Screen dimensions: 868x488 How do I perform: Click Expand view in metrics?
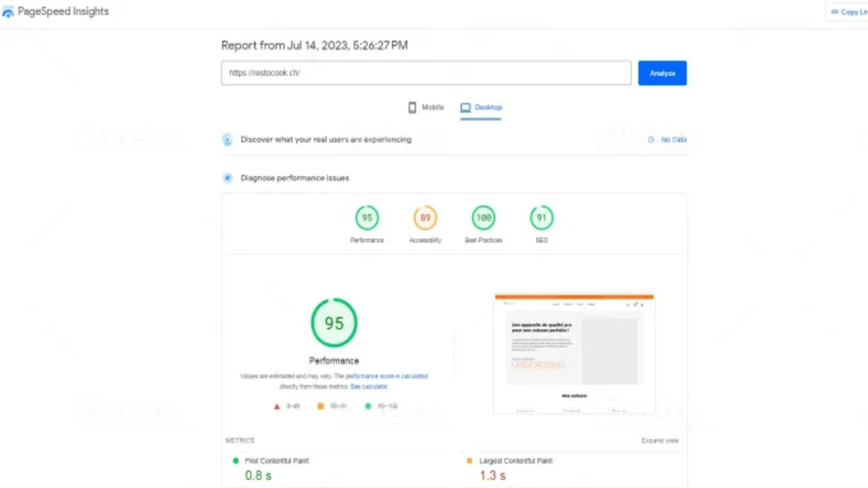click(x=660, y=440)
